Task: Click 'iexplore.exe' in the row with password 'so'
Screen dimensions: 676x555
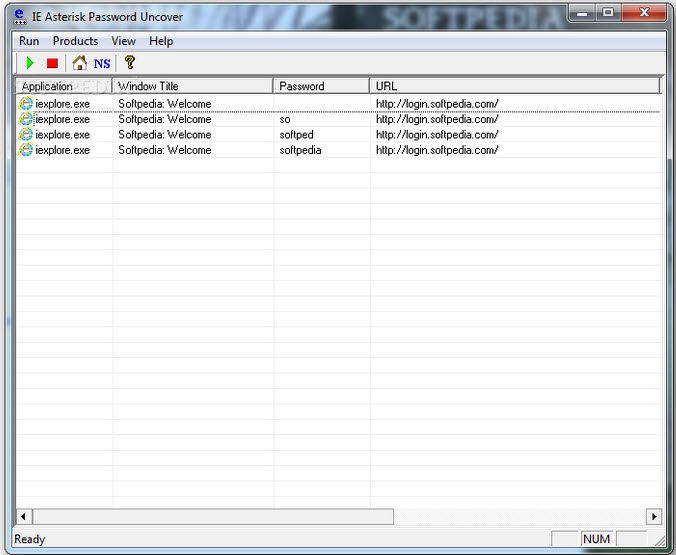Action: 63,119
